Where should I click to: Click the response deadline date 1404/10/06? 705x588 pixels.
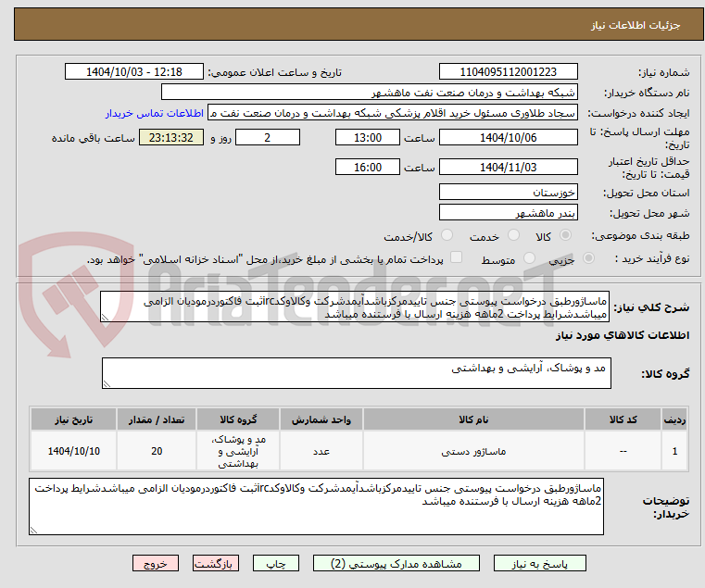click(x=508, y=138)
